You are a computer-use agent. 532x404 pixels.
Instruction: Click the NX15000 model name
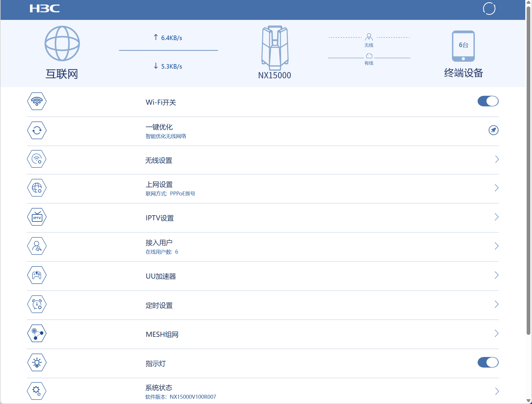[x=275, y=75]
